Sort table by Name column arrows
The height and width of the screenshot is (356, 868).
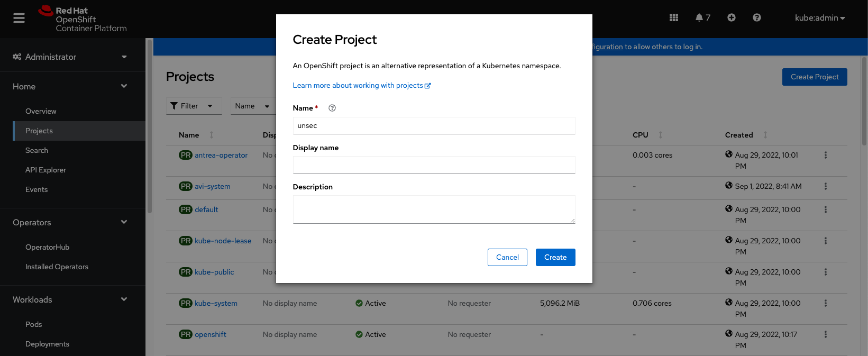click(x=212, y=135)
